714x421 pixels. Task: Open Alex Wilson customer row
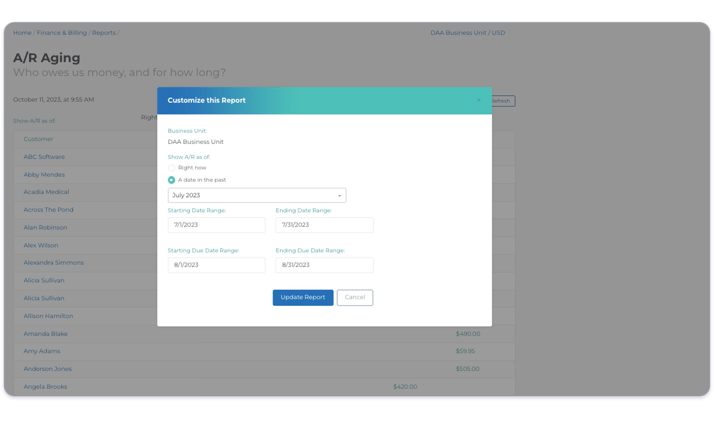point(41,245)
